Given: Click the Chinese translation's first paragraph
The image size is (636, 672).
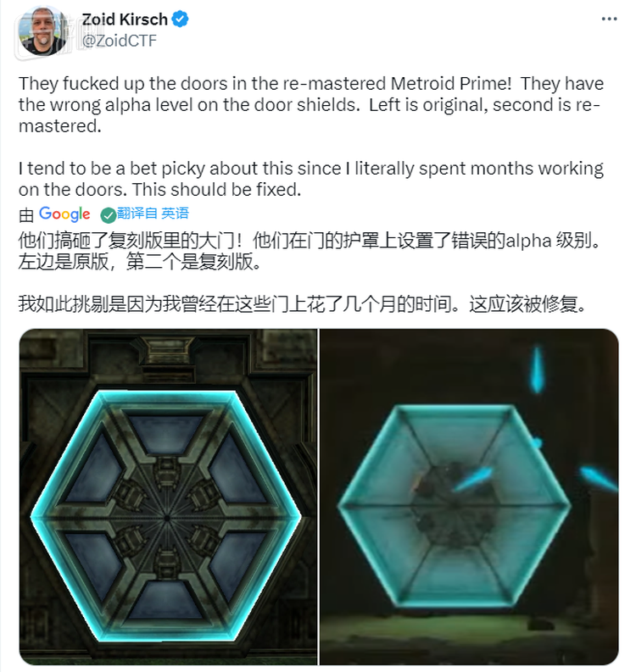Looking at the screenshot, I should pos(309,251).
